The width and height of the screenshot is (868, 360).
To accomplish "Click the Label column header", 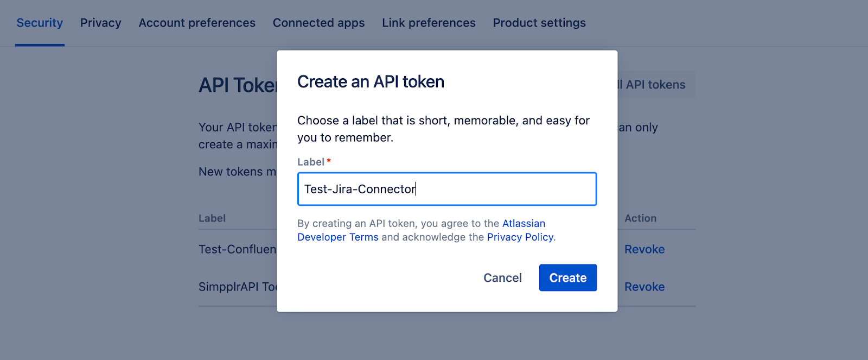I will 212,218.
